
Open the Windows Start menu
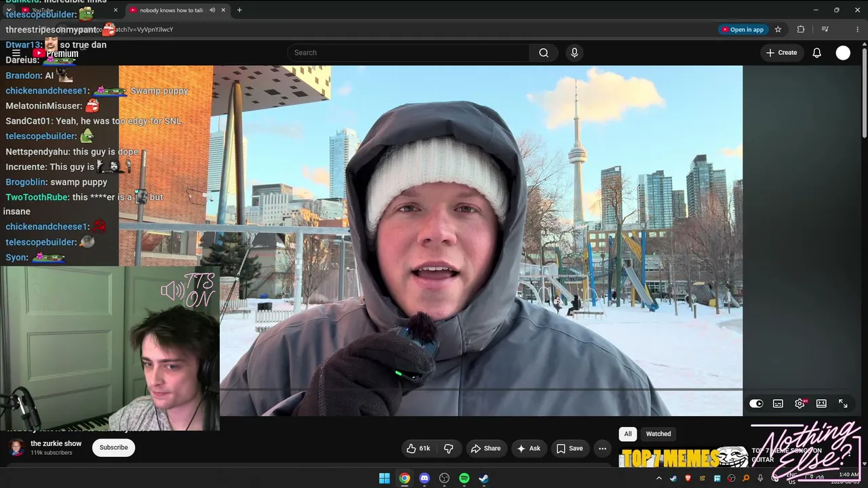pyautogui.click(x=384, y=479)
